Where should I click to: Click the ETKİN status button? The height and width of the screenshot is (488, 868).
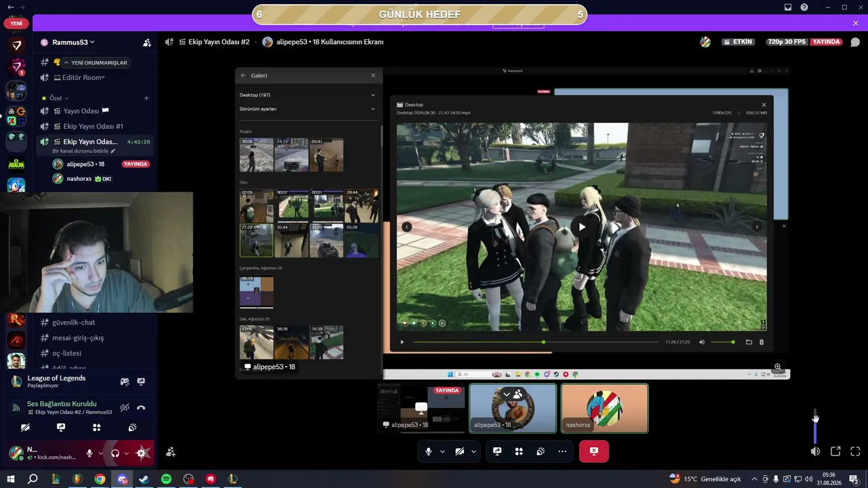coord(738,42)
